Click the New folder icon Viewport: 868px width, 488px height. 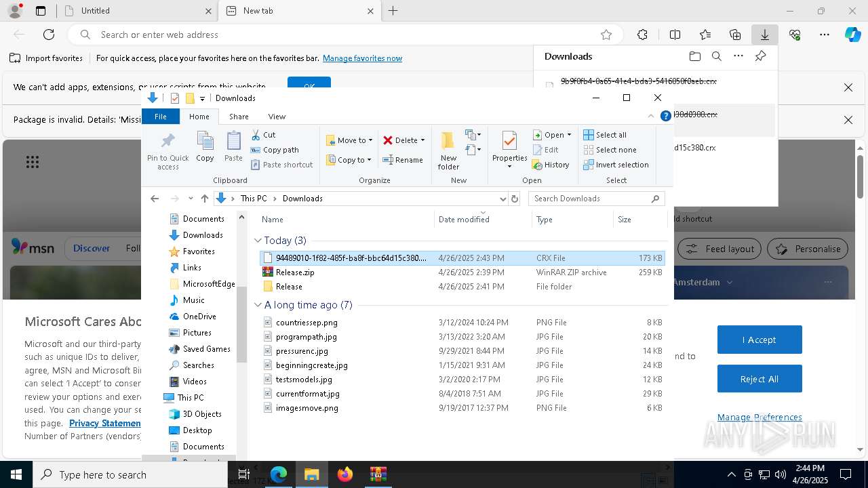click(x=448, y=150)
